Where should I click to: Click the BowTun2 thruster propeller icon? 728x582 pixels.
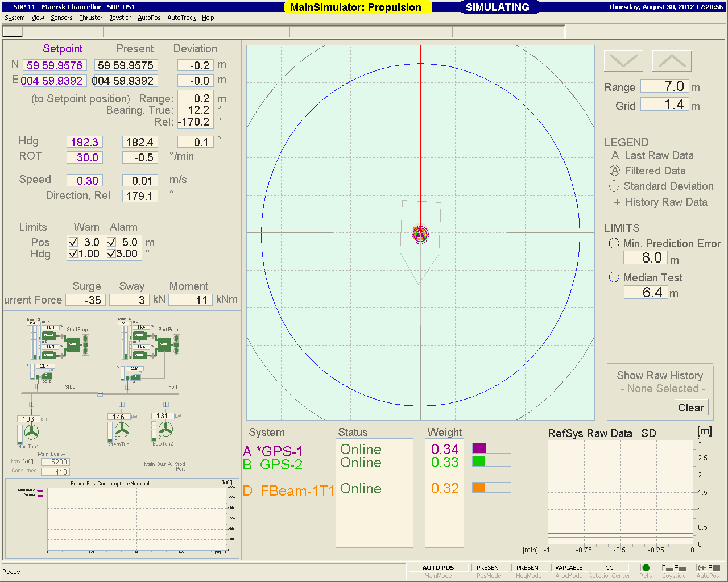(x=166, y=429)
